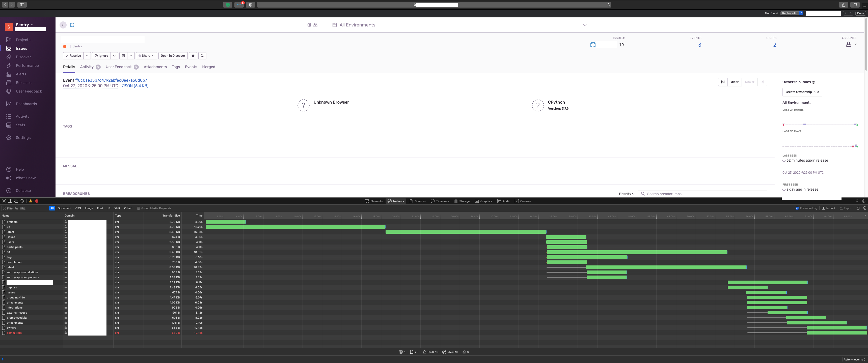The width and height of the screenshot is (868, 363).
Task: Switch to the Activity tab
Action: tap(90, 67)
